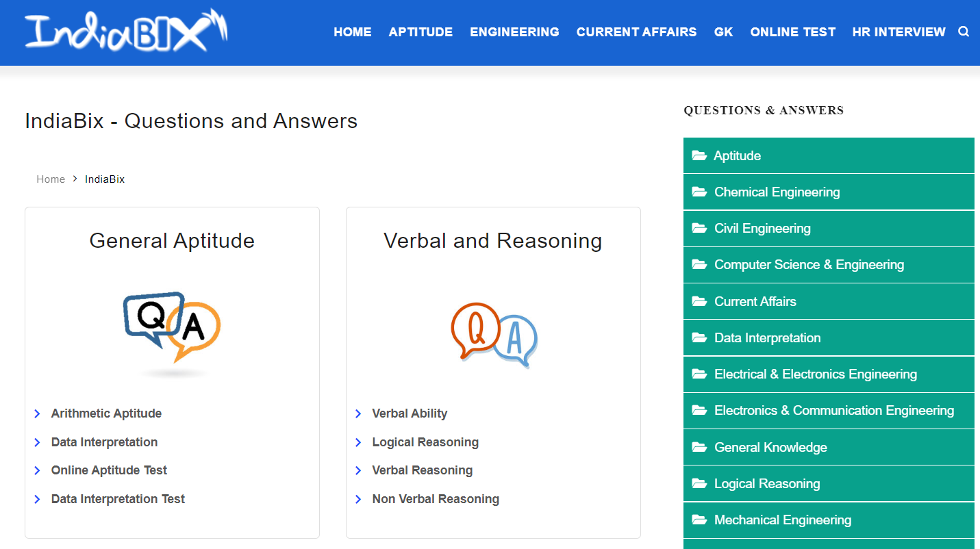980x549 pixels.
Task: Click the IndiaBIX logo
Action: (x=126, y=31)
